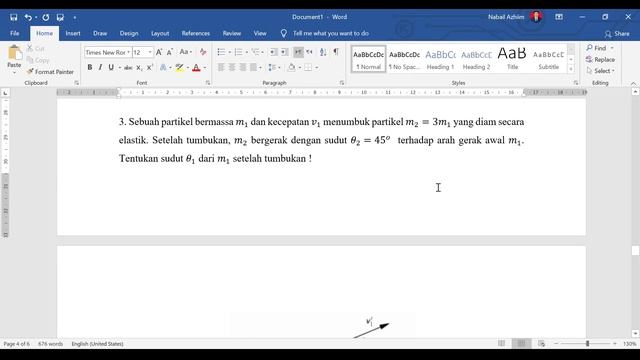Apply the Heading 1 style
The width and height of the screenshot is (640, 360).
click(440, 59)
